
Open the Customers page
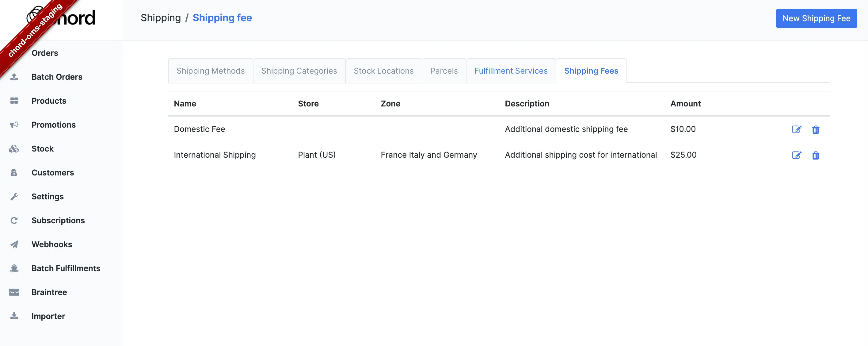tap(53, 173)
